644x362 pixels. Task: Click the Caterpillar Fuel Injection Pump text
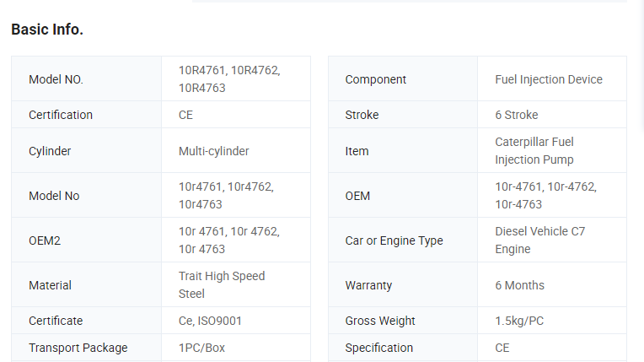pyautogui.click(x=534, y=151)
